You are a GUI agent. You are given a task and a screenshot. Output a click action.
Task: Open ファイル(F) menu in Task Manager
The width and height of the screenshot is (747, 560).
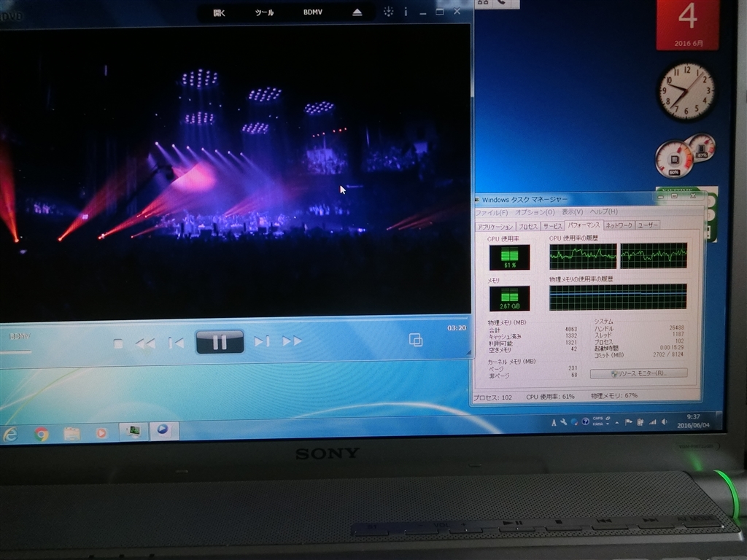tap(492, 212)
